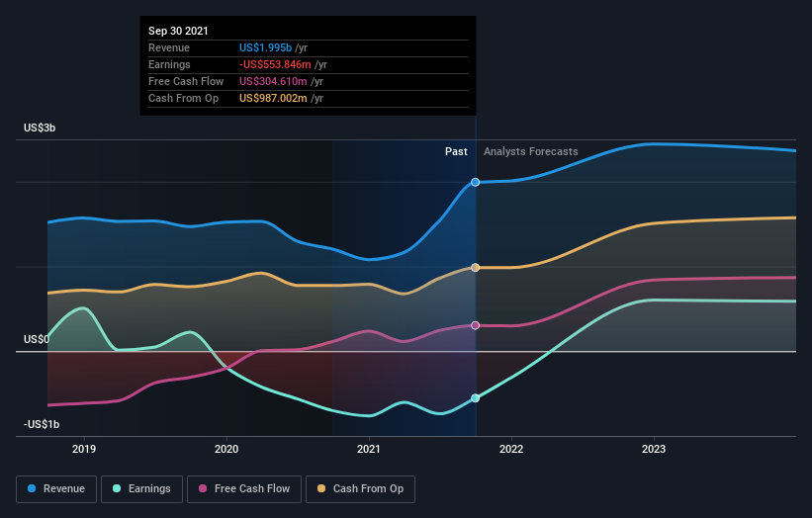Toggle the Revenue legend button
Image resolution: width=812 pixels, height=518 pixels.
[x=56, y=489]
